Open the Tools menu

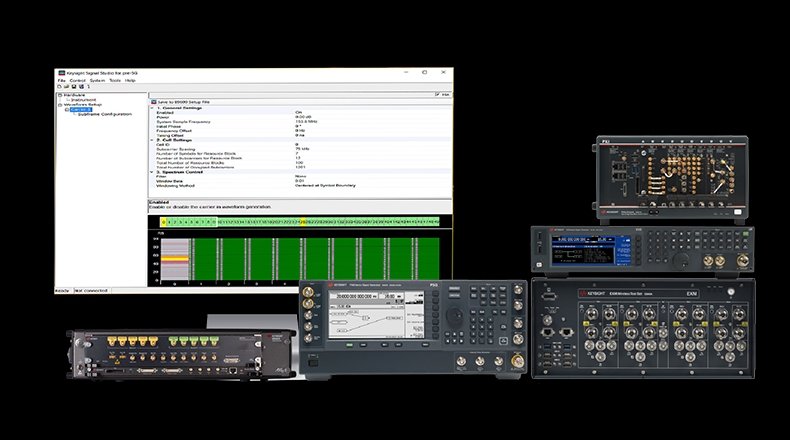(x=114, y=80)
